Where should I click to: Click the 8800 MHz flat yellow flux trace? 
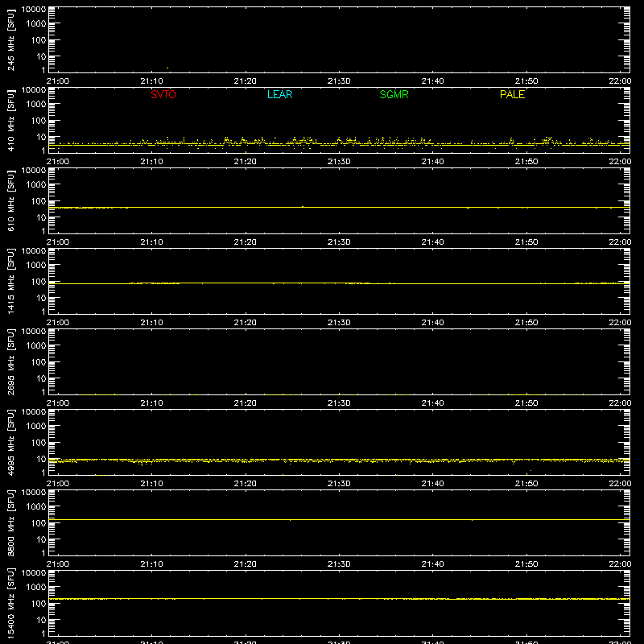(x=339, y=519)
